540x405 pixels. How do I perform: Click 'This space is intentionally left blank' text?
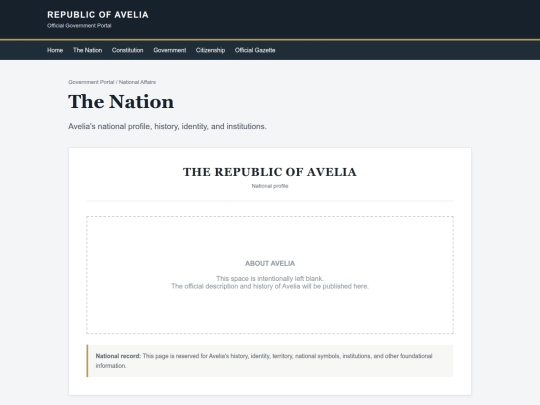(270, 278)
